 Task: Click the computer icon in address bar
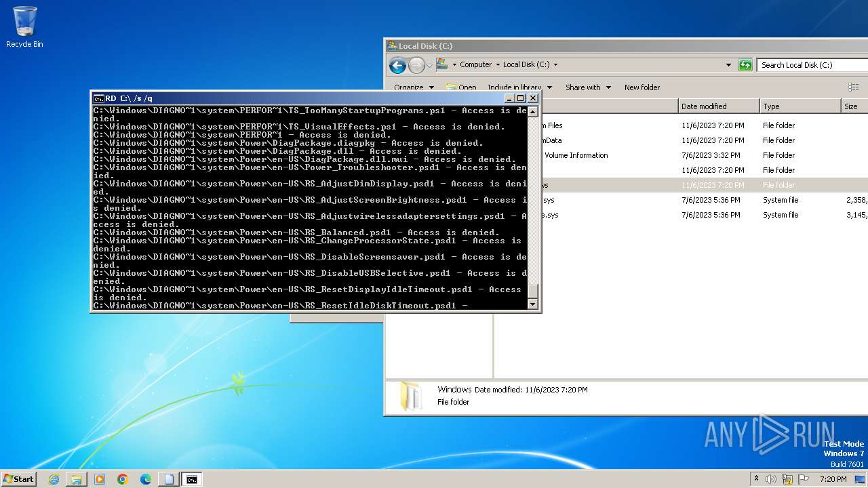pos(442,64)
